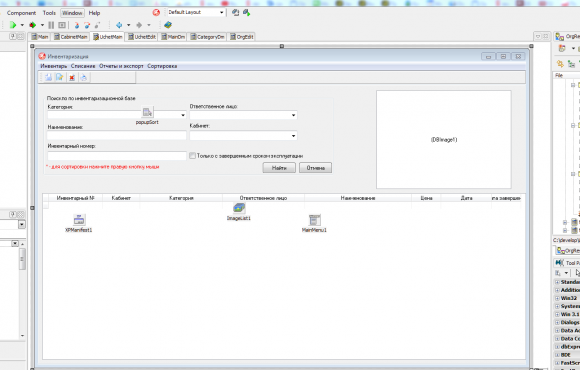Viewport: 580px width, 370px height.
Task: Select the XPManifest1 component icon
Action: click(x=79, y=220)
